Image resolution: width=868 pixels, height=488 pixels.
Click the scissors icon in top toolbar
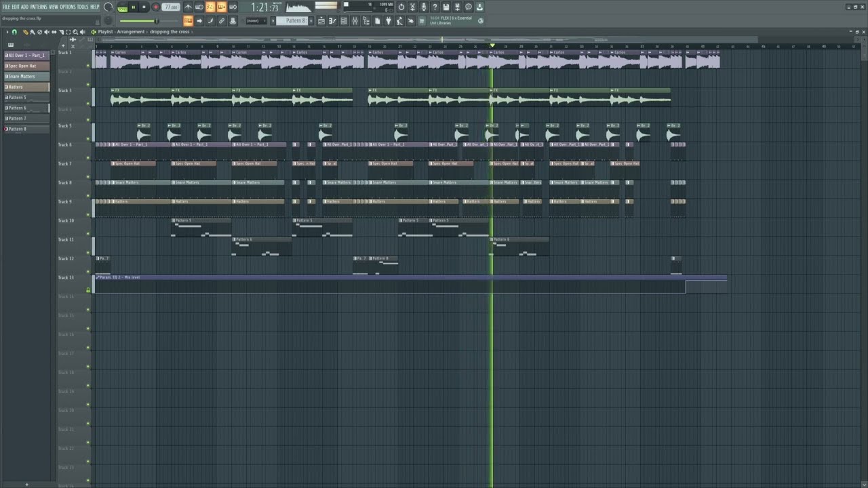click(x=412, y=7)
